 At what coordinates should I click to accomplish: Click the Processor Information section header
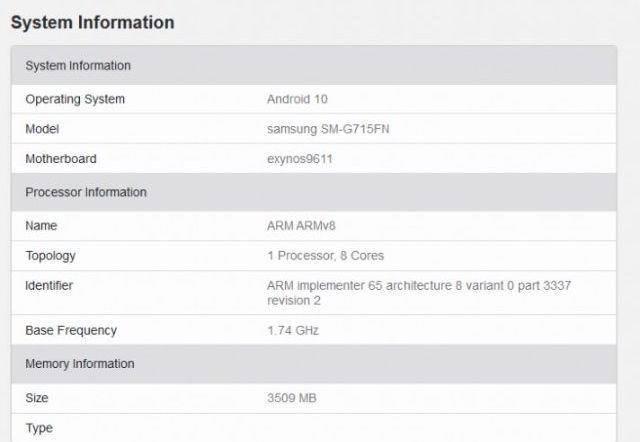click(x=86, y=192)
